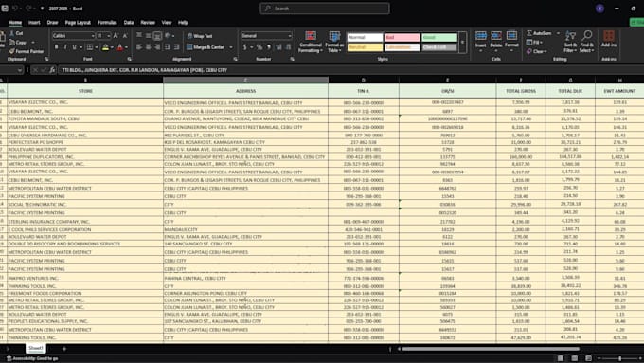Switch to the Formulas tab
Viewport: 644px width, 363px height.
(x=107, y=23)
